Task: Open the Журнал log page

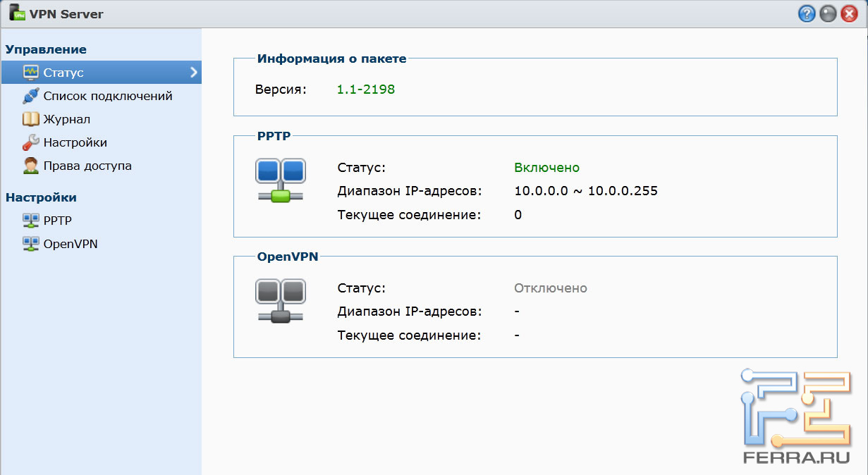Action: tap(66, 119)
